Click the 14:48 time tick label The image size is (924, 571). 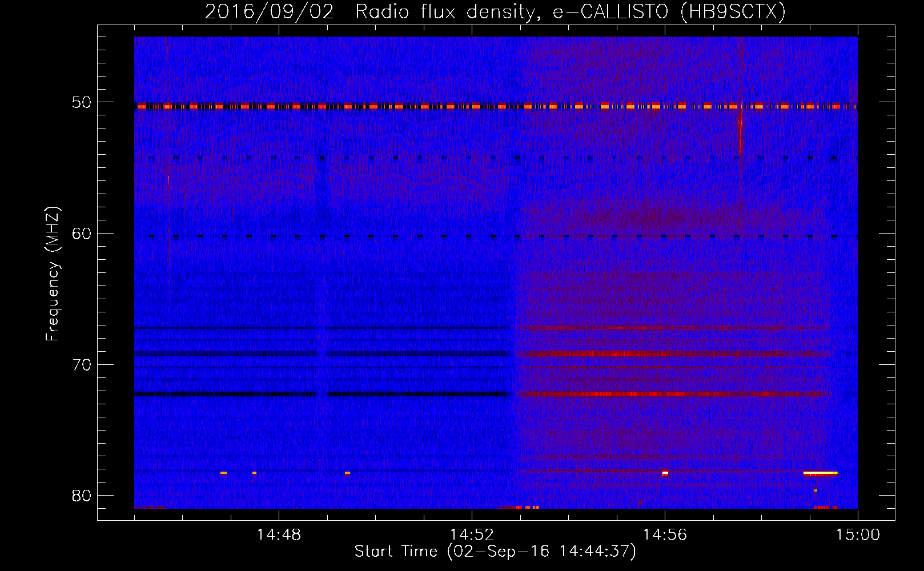[x=279, y=535]
